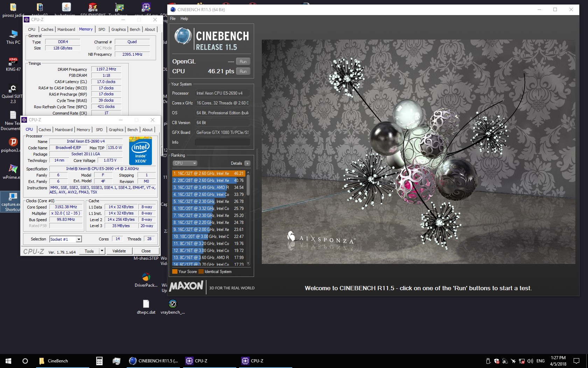Switch to Bench tab in Memory CPU-Z window
588x368 pixels.
[135, 29]
